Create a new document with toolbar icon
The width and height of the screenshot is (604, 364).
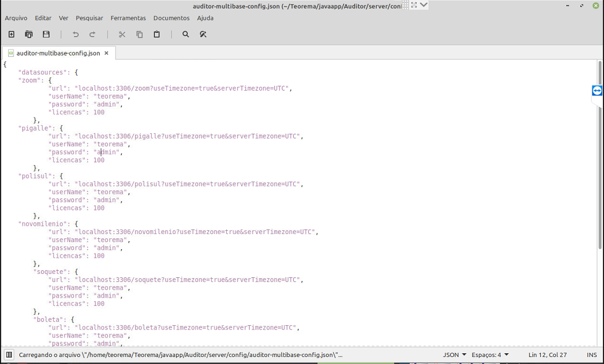click(11, 35)
